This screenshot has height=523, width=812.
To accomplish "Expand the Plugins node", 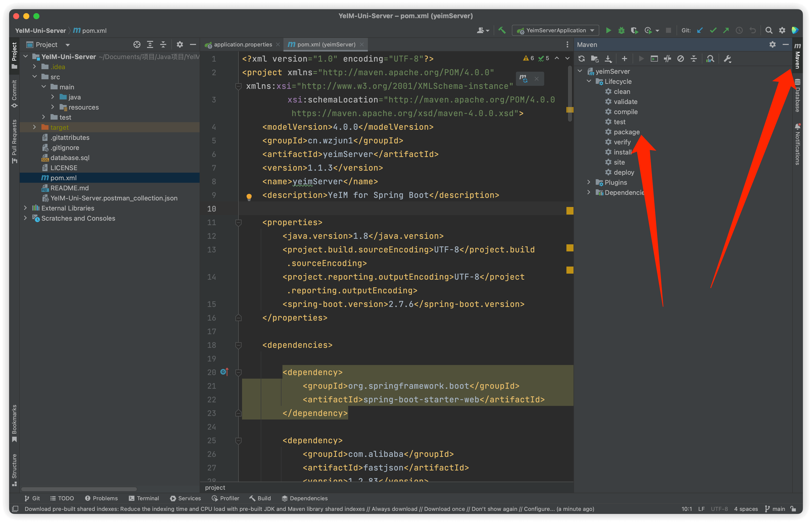I will coord(589,182).
